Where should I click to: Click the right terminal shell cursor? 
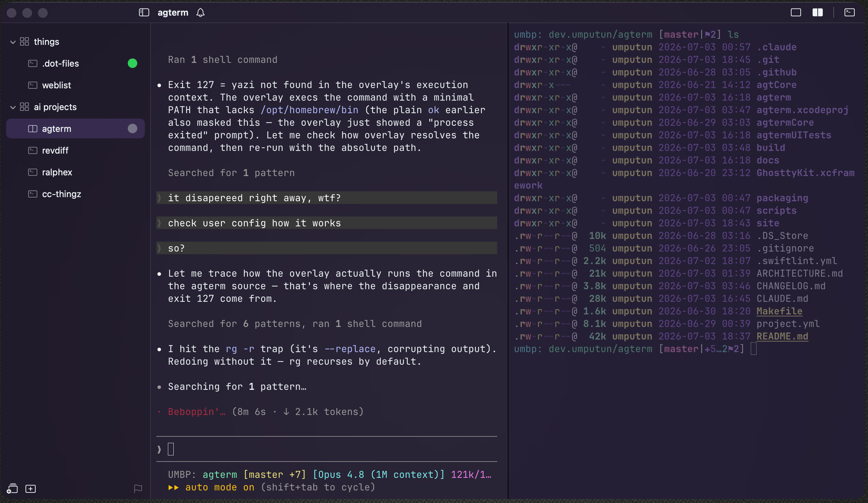[x=754, y=349]
